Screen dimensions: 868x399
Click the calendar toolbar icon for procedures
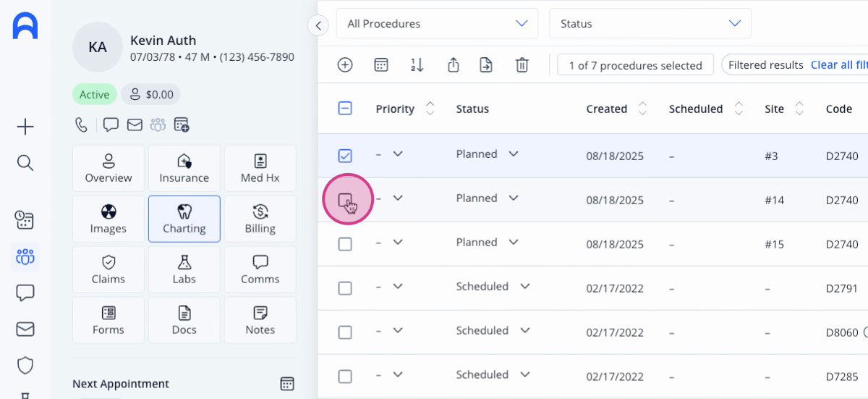click(381, 65)
